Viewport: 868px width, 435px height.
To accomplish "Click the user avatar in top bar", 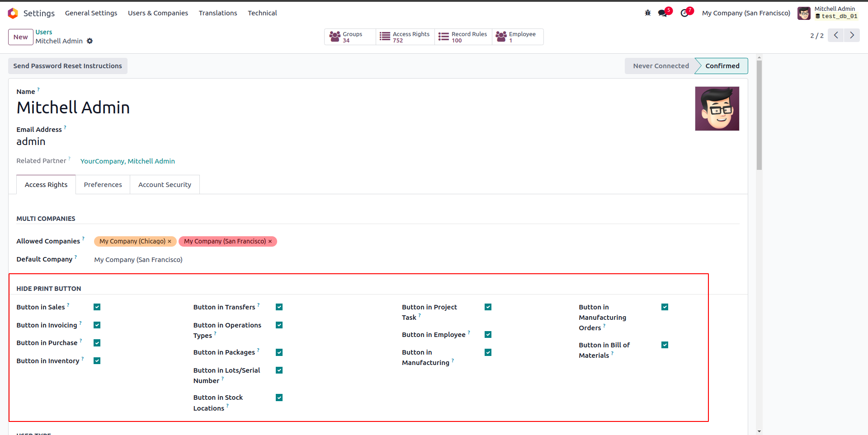I will pos(804,13).
